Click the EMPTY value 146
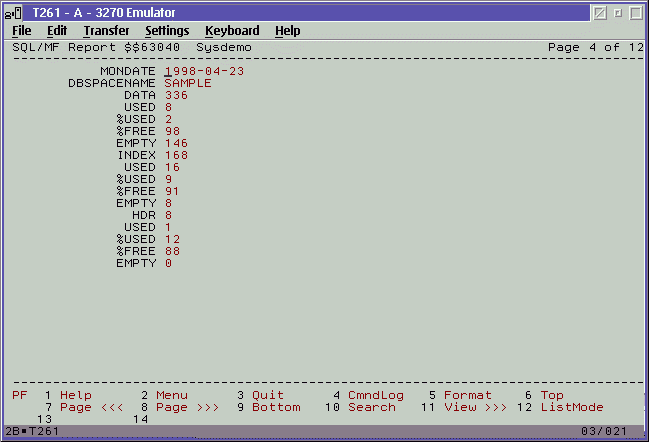 coord(176,143)
